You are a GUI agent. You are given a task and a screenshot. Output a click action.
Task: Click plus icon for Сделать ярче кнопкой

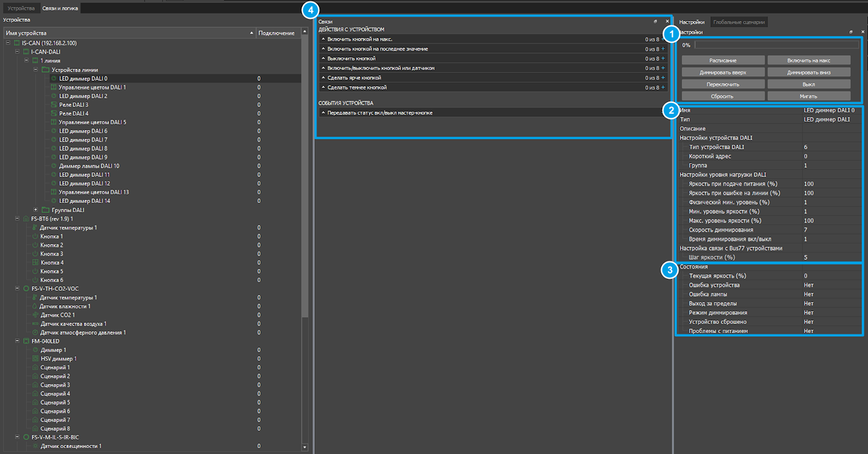point(663,78)
